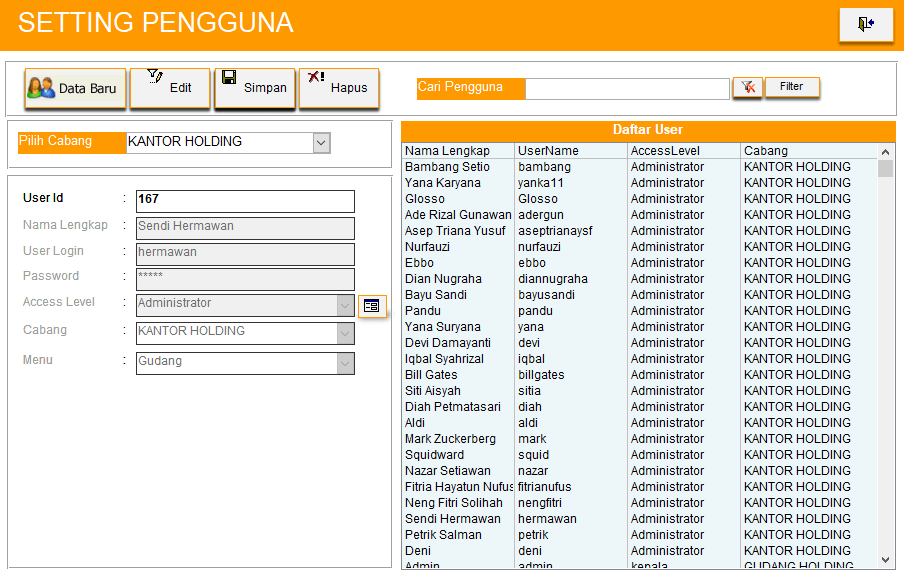Click the User Id input field

(245, 200)
